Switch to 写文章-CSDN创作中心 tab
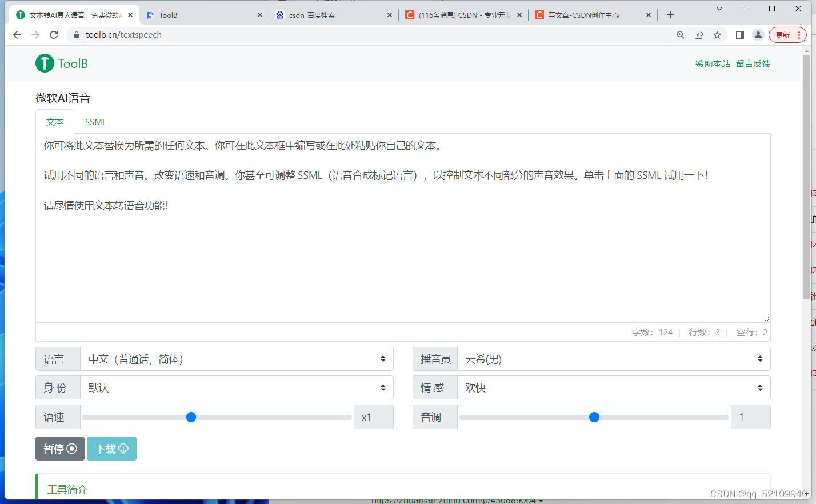 pyautogui.click(x=592, y=15)
